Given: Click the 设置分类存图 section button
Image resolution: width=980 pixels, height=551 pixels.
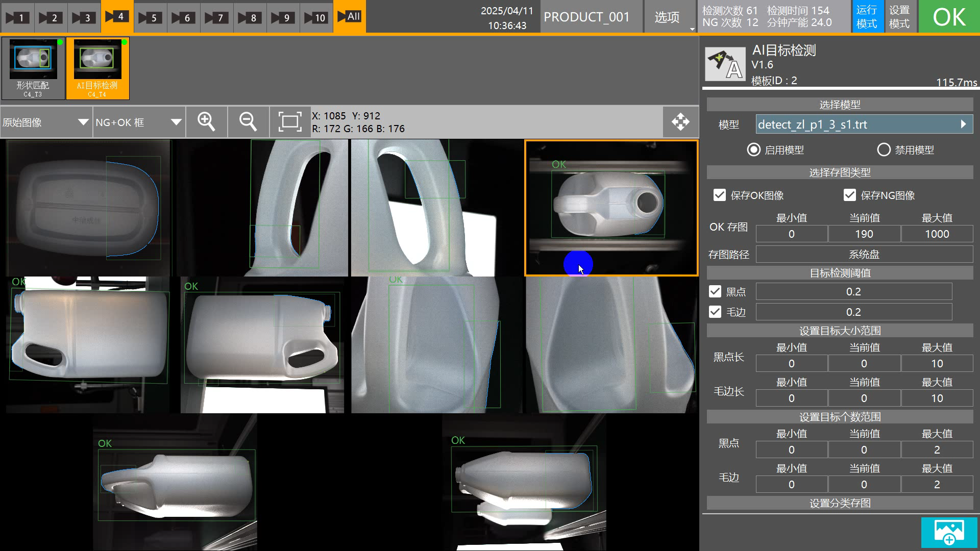Looking at the screenshot, I should coord(840,504).
